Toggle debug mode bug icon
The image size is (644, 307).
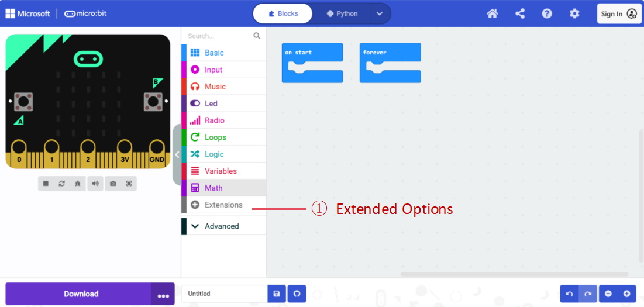[x=78, y=184]
